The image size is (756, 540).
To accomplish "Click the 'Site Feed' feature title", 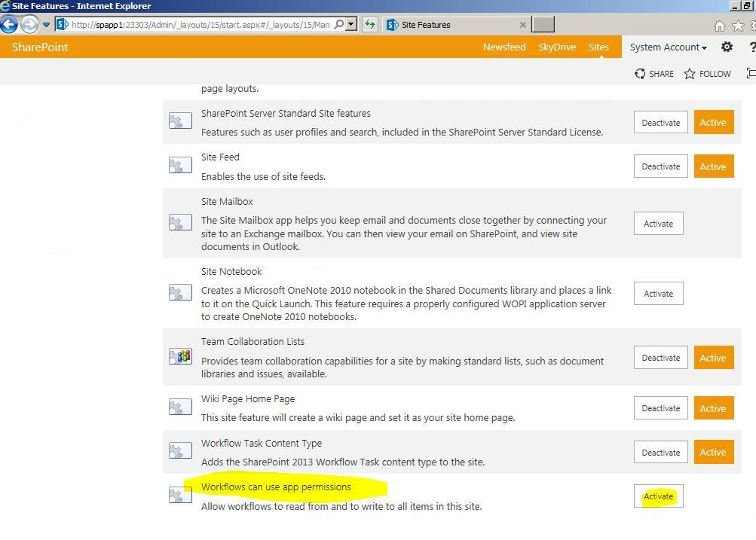I will [x=220, y=157].
